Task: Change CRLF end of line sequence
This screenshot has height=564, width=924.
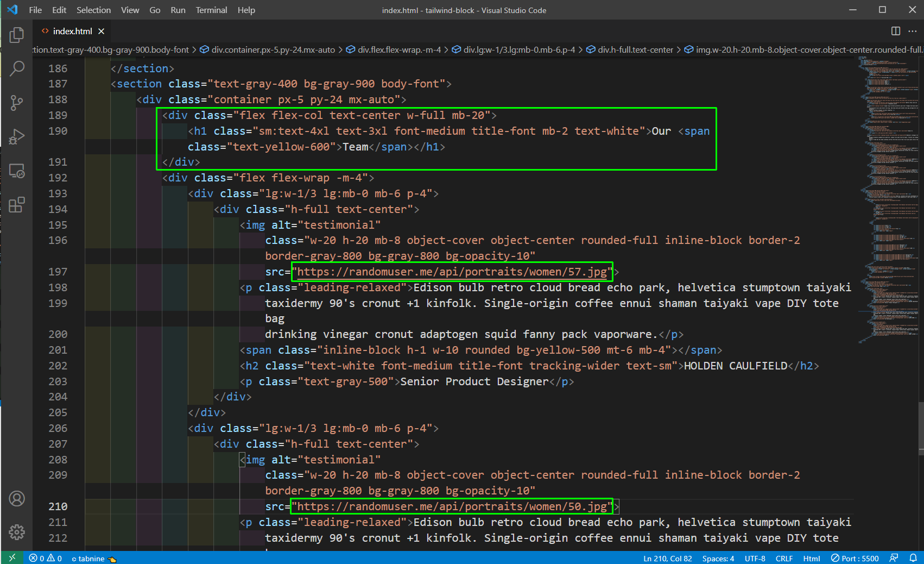Action: pos(784,559)
